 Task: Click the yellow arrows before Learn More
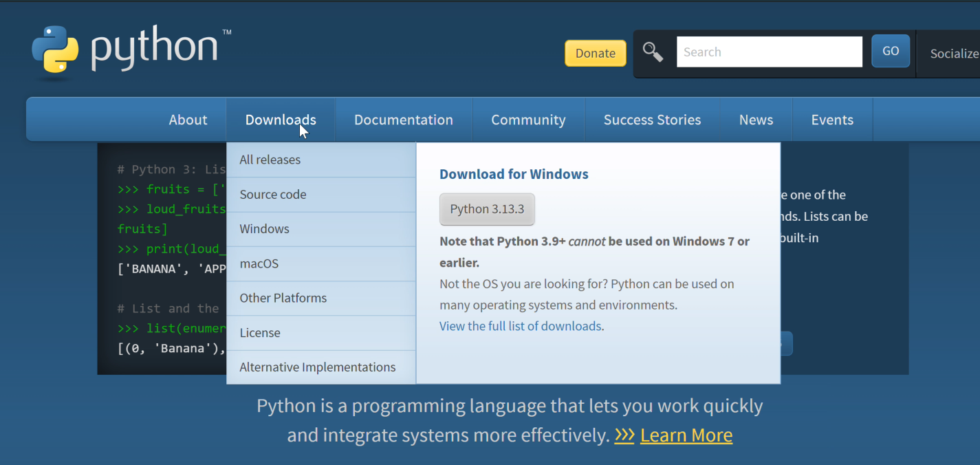(624, 435)
